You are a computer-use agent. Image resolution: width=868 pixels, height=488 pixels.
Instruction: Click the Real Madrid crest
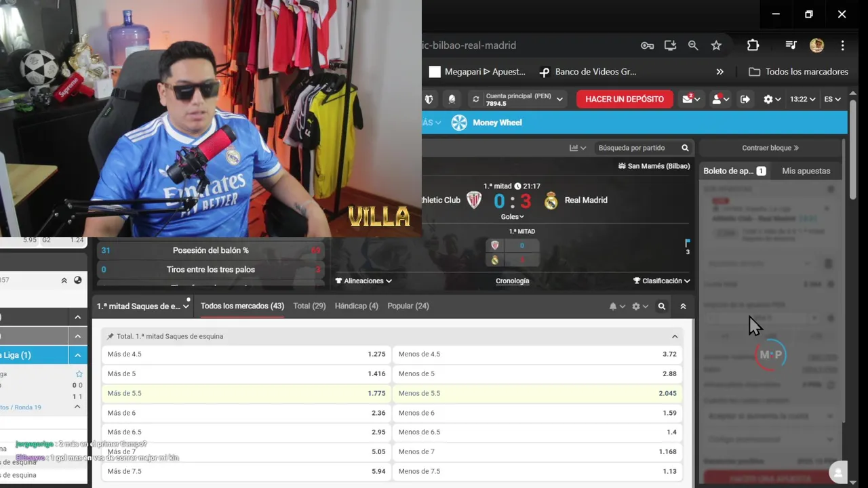[551, 200]
